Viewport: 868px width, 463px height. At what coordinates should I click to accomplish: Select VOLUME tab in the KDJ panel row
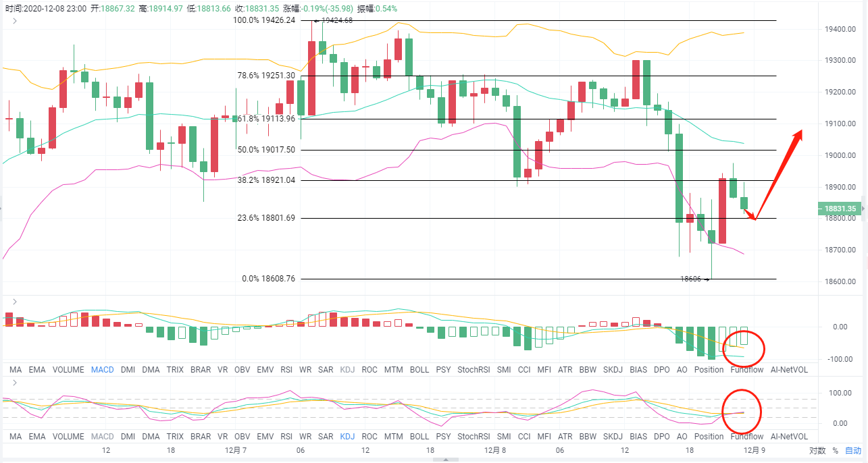68,437
